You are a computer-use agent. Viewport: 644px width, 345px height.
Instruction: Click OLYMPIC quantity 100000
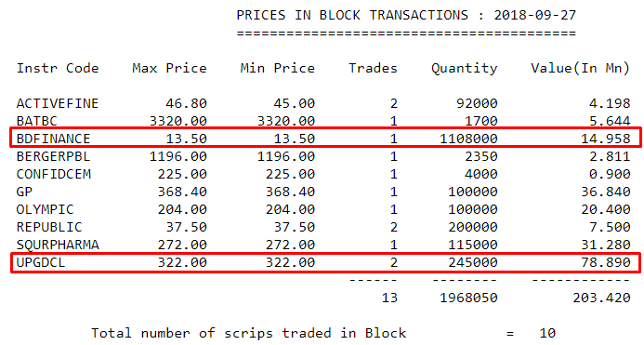point(473,209)
